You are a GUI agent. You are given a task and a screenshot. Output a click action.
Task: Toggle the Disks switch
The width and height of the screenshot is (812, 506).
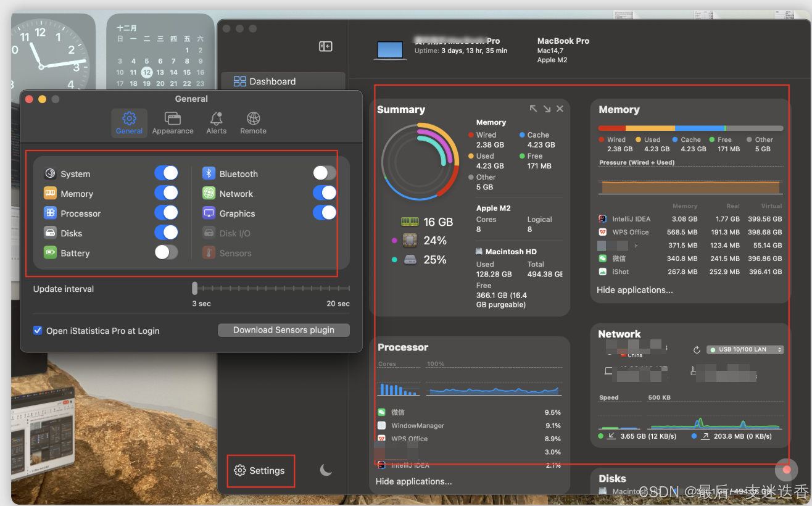(166, 233)
